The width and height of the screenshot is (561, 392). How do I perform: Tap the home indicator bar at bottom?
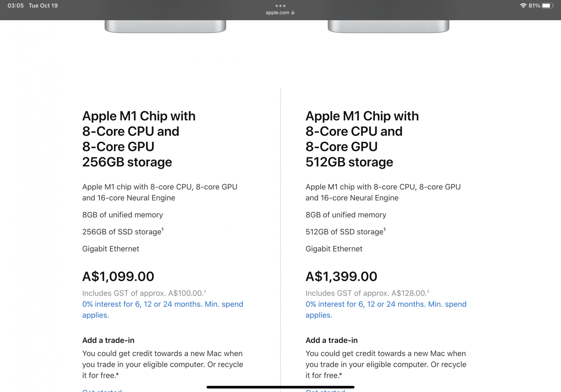(x=280, y=387)
